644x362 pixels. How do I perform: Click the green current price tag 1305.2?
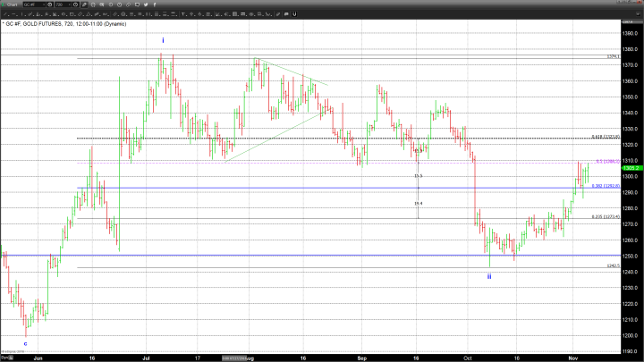[631, 168]
